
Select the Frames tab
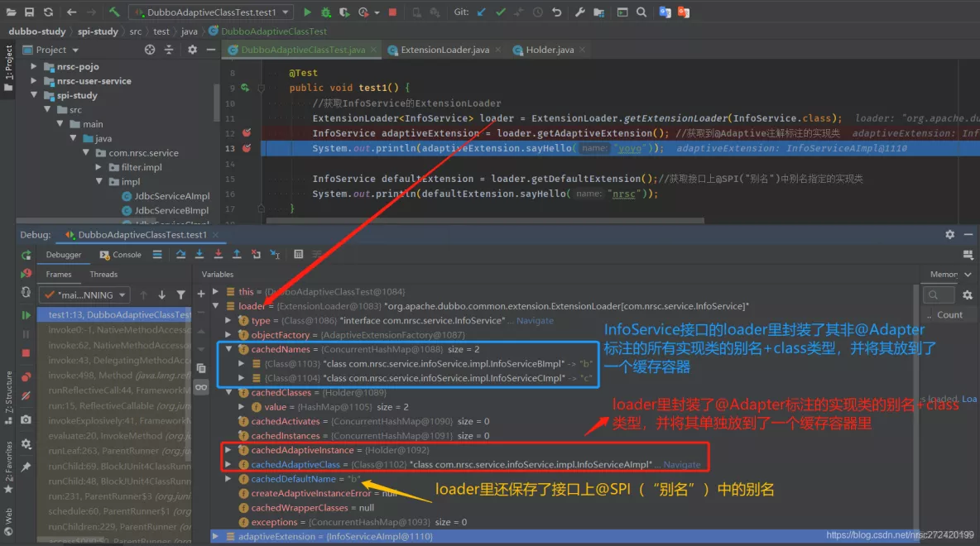pyautogui.click(x=59, y=275)
